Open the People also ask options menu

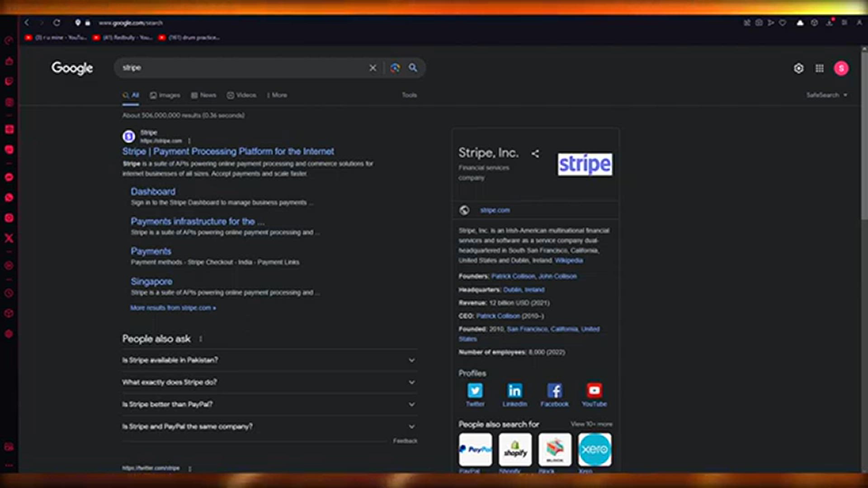[200, 339]
